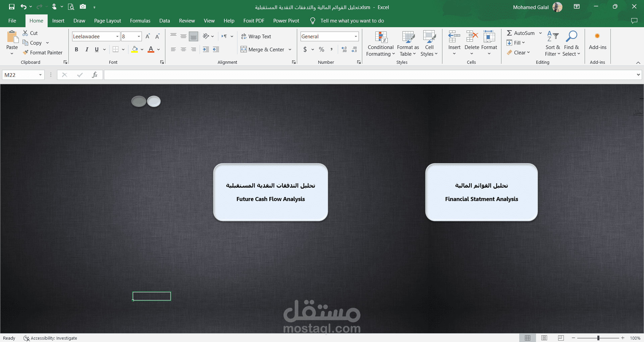The image size is (644, 342).
Task: Expand the General number format dropdown
Action: pos(356,36)
